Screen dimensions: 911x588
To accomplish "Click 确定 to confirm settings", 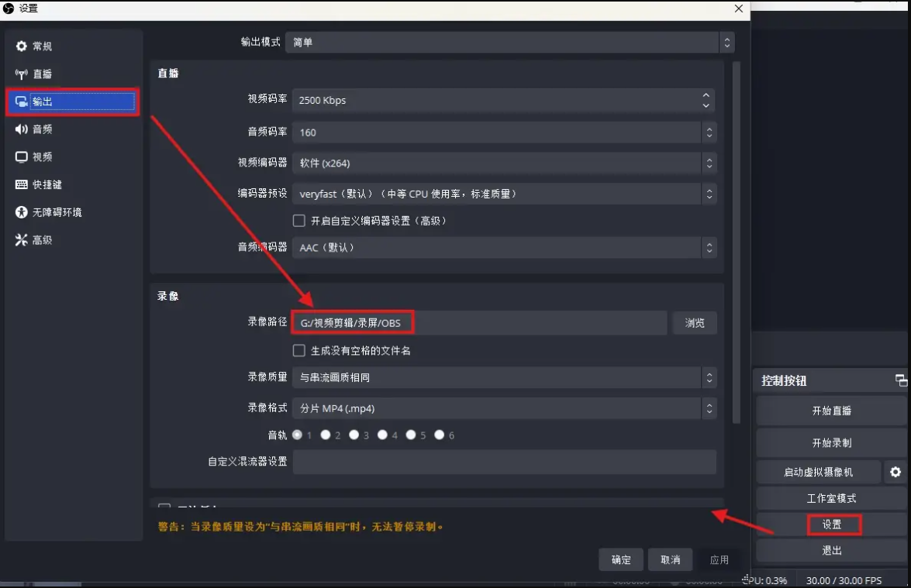I will (x=621, y=559).
